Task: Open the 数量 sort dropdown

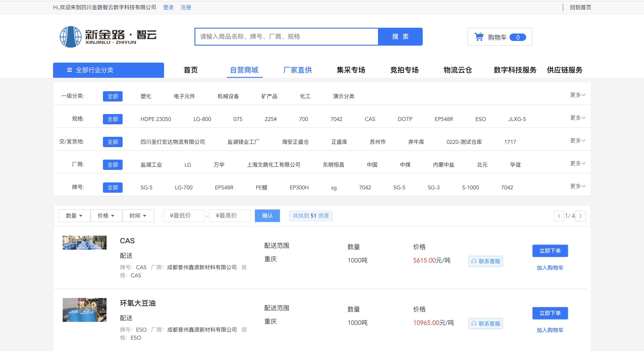Action: pyautogui.click(x=74, y=216)
